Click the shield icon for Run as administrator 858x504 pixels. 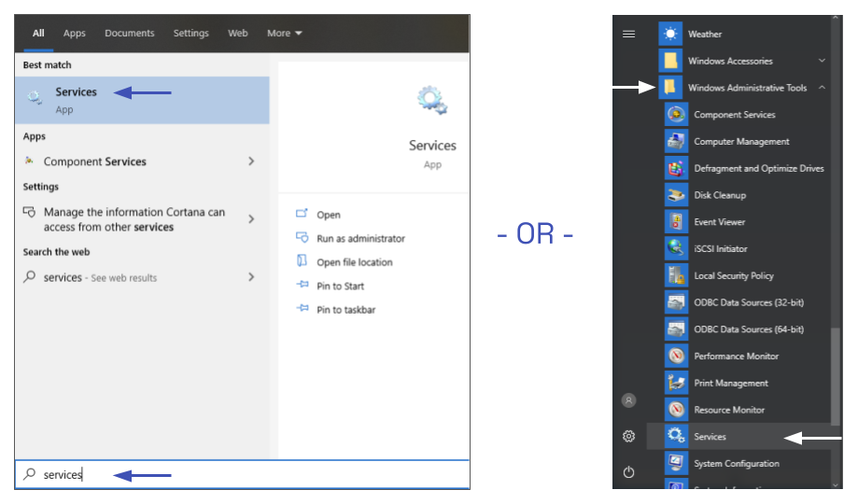302,237
